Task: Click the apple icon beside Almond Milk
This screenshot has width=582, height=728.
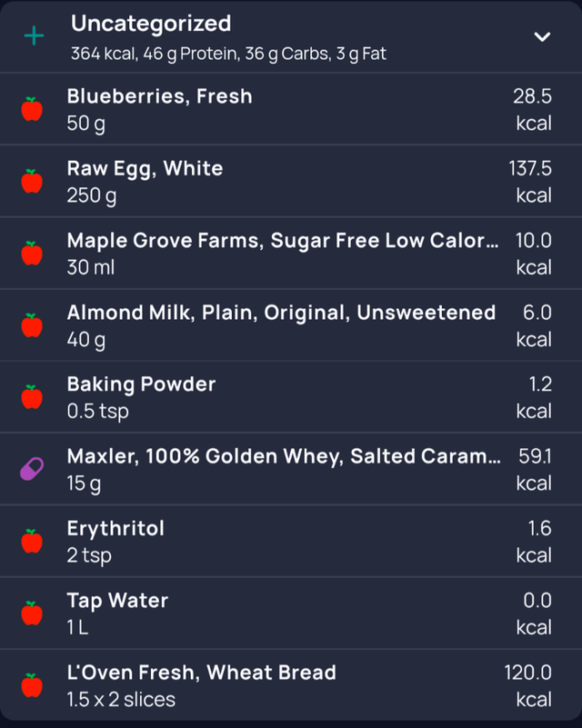Action: [x=32, y=324]
